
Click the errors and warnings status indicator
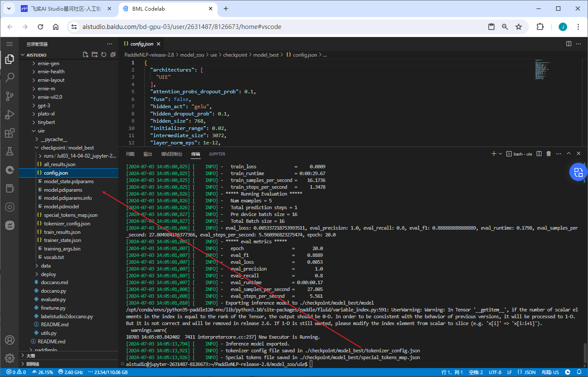point(16,372)
